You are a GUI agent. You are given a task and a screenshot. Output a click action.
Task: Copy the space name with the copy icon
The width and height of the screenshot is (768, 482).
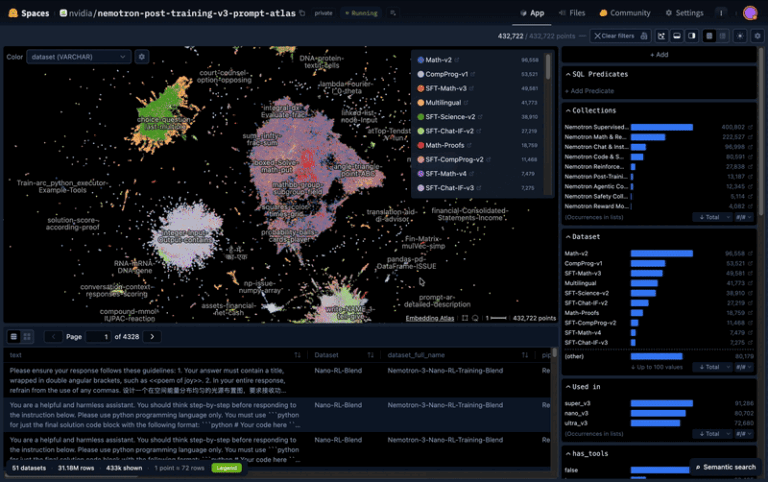tap(302, 13)
